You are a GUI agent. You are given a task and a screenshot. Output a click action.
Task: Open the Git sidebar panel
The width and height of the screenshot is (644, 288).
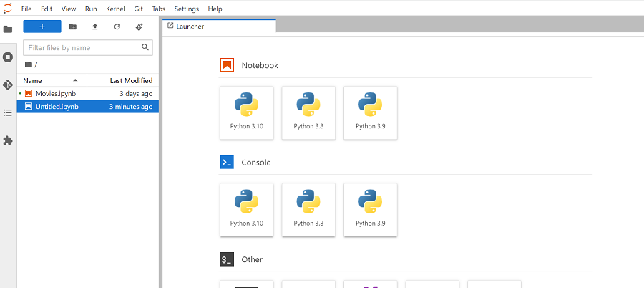click(8, 85)
